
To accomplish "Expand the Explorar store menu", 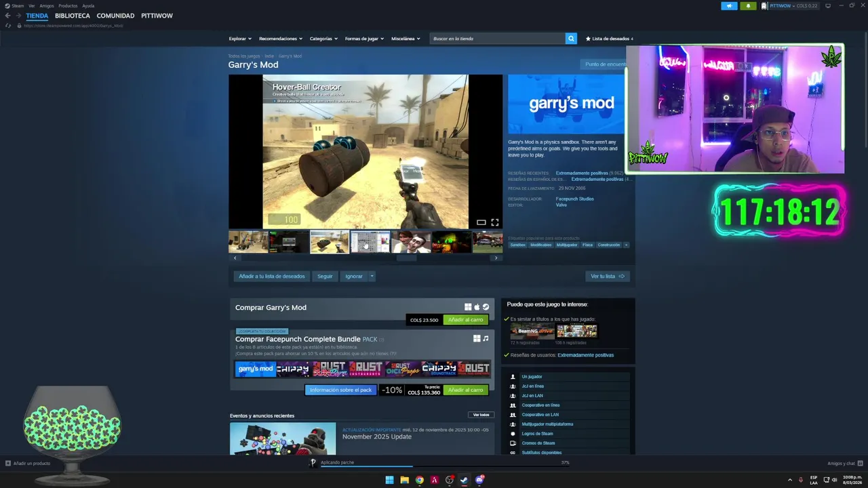I will point(240,39).
